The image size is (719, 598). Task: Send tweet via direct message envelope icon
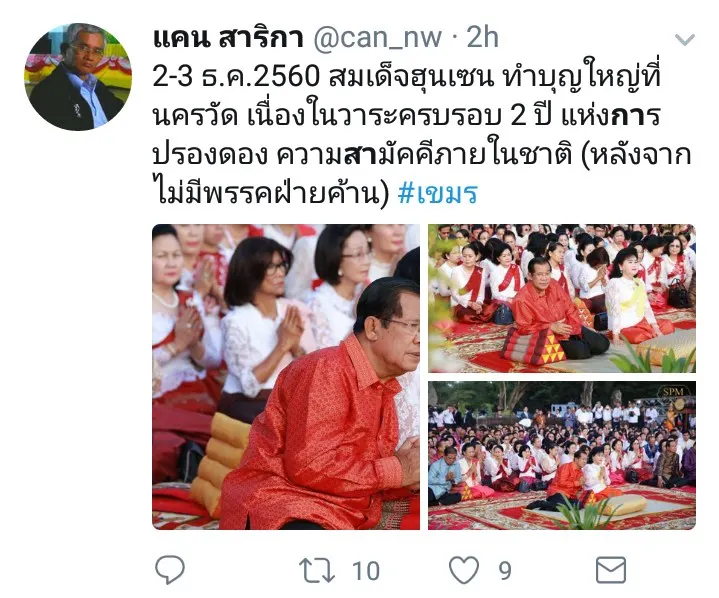(611, 570)
